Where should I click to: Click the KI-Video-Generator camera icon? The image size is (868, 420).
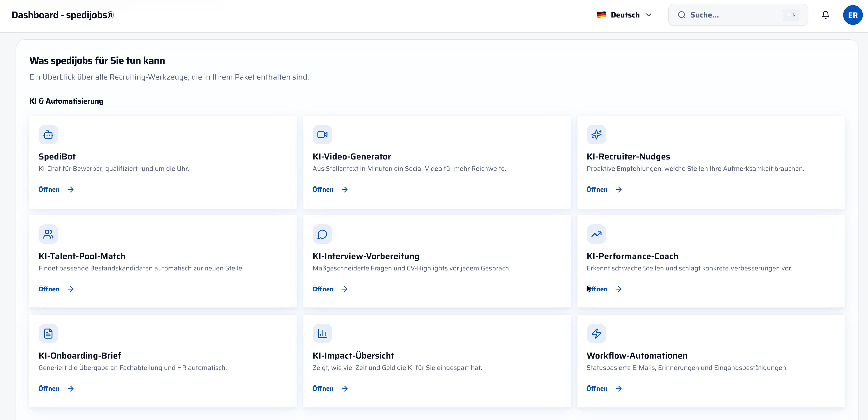[322, 134]
